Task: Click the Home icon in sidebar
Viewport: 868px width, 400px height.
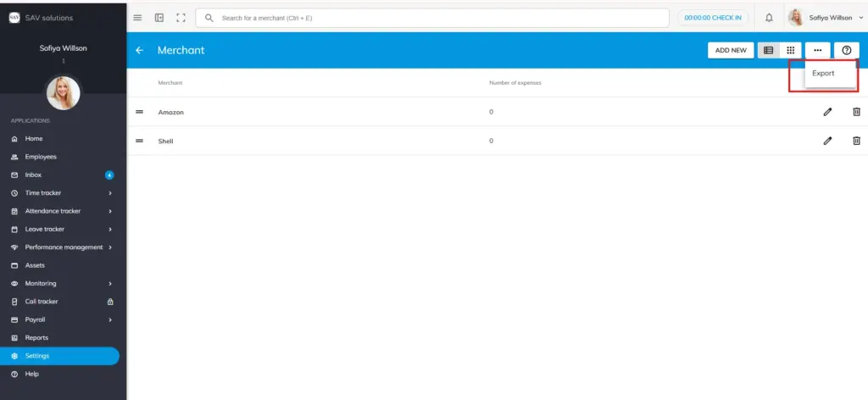Action: click(14, 139)
